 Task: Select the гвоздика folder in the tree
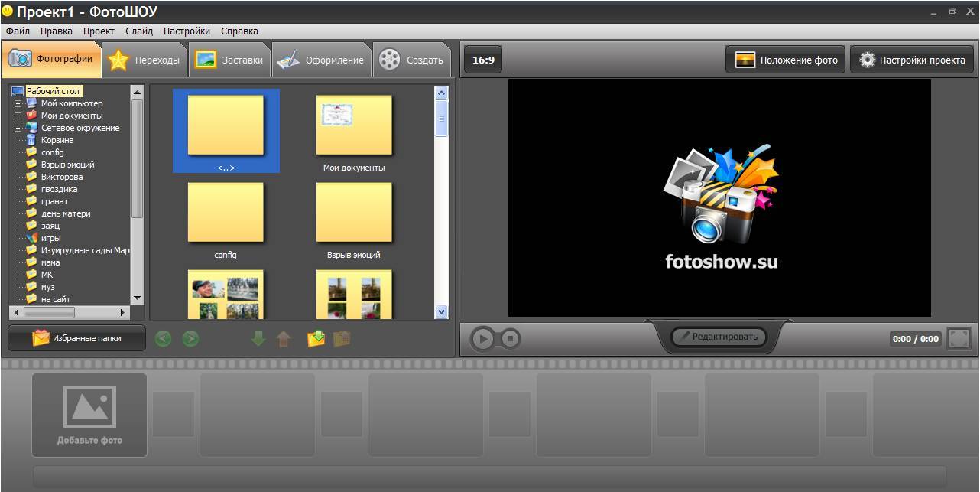click(59, 189)
